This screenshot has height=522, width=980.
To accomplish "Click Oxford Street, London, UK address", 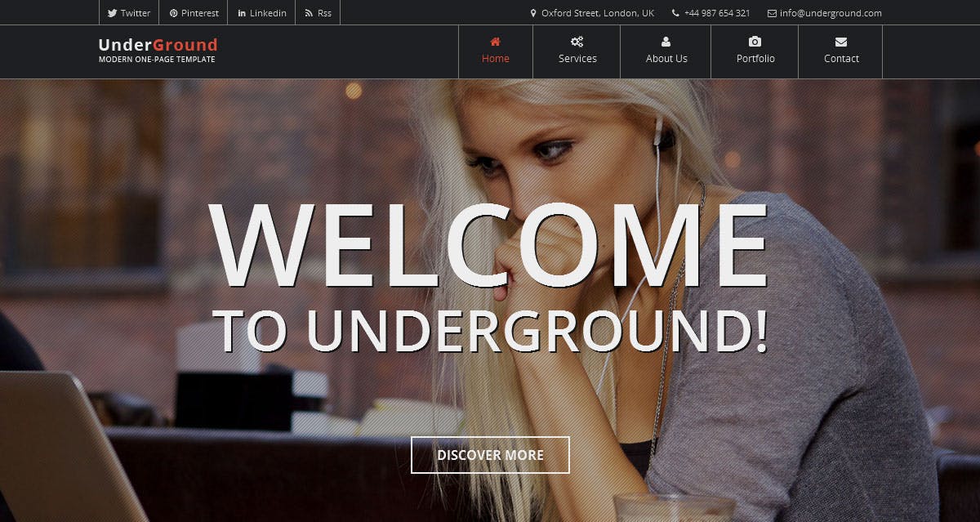I will pyautogui.click(x=598, y=13).
